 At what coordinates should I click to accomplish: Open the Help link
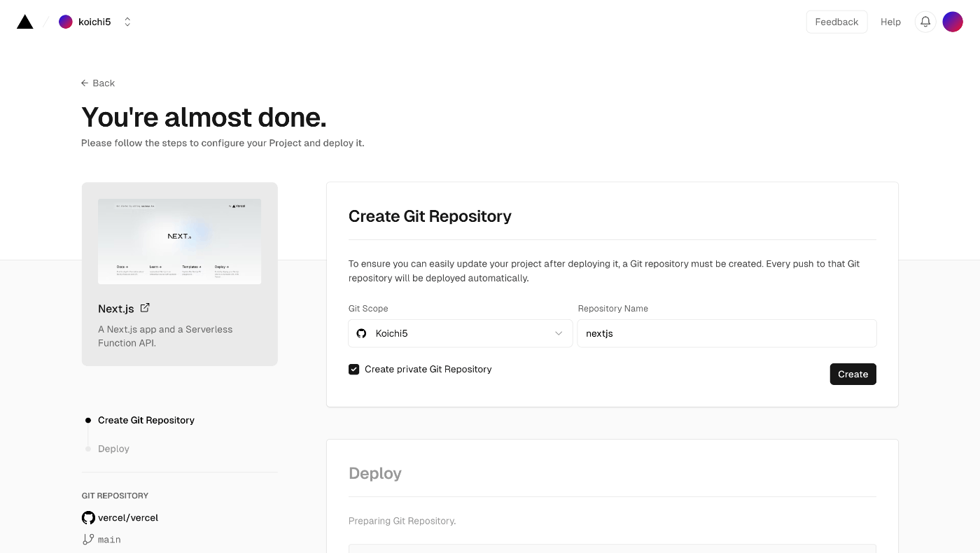click(x=890, y=22)
